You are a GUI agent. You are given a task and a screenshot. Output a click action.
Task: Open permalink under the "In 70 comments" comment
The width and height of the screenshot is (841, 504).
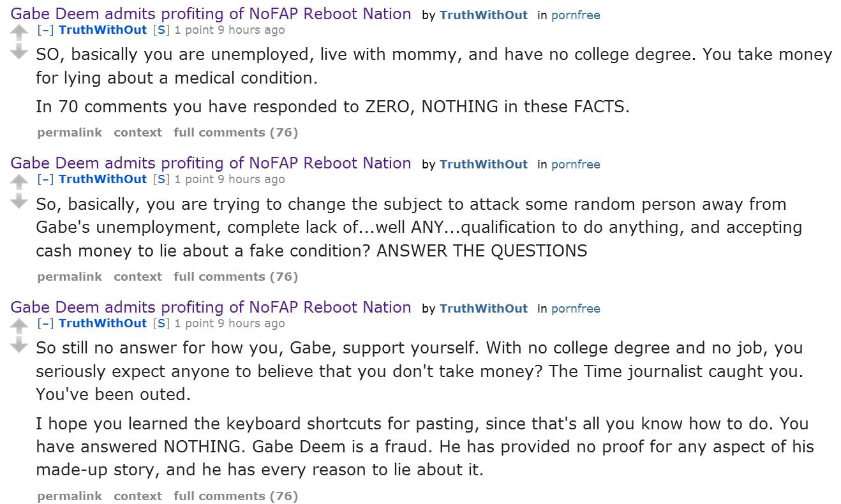[x=70, y=133]
